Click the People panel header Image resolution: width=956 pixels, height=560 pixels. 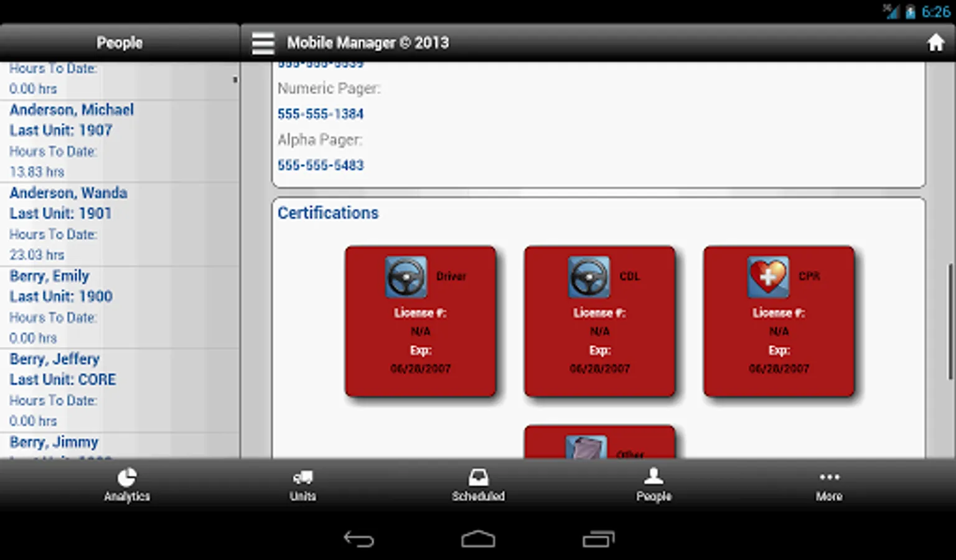coord(119,43)
